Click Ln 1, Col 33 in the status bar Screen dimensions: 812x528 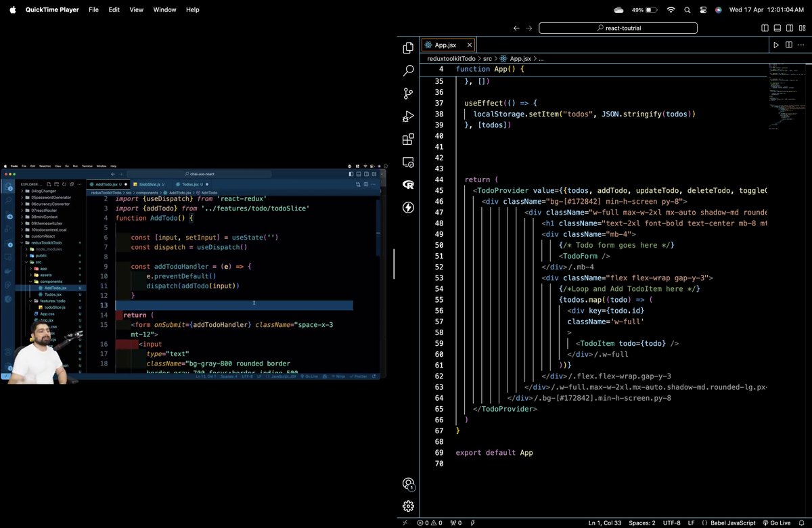605,523
